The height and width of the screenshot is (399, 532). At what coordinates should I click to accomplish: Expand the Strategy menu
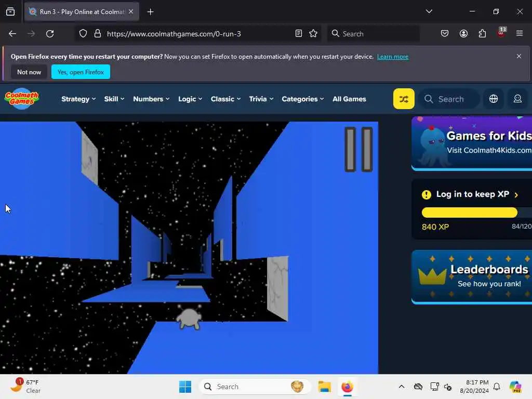[x=78, y=99]
